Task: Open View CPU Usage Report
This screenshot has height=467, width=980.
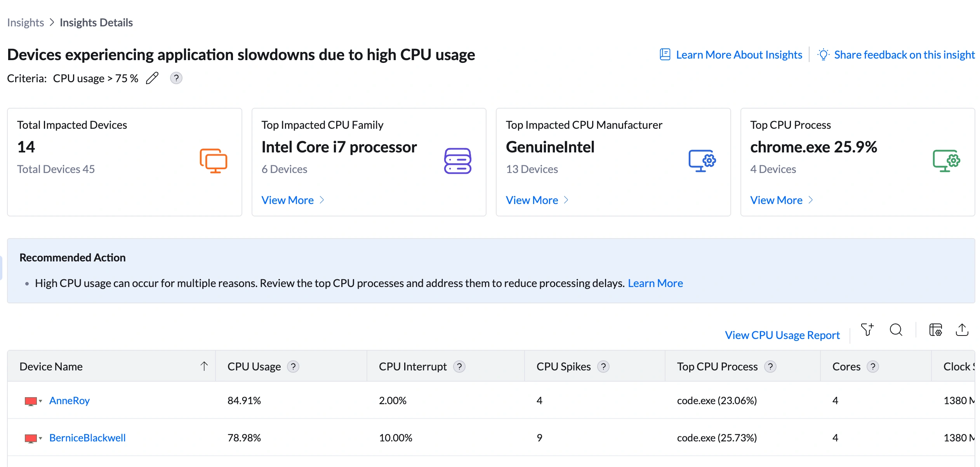Action: [x=782, y=335]
